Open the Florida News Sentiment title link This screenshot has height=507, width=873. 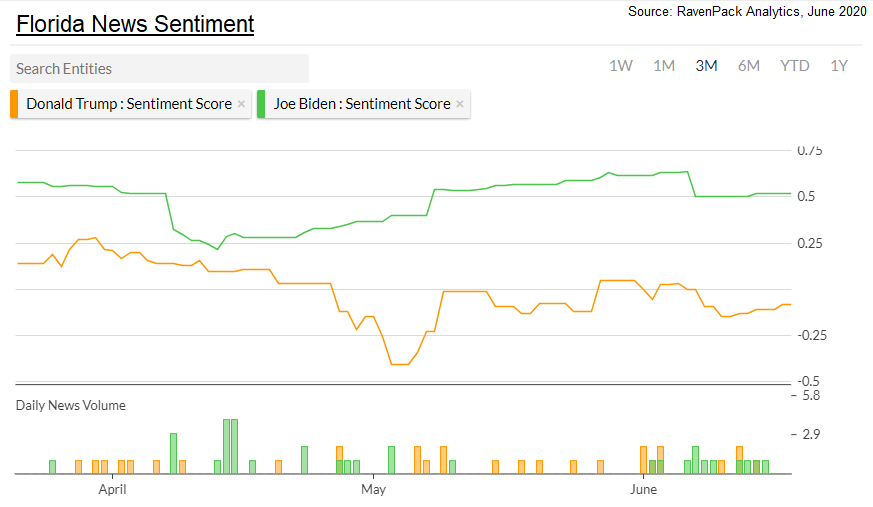135,24
